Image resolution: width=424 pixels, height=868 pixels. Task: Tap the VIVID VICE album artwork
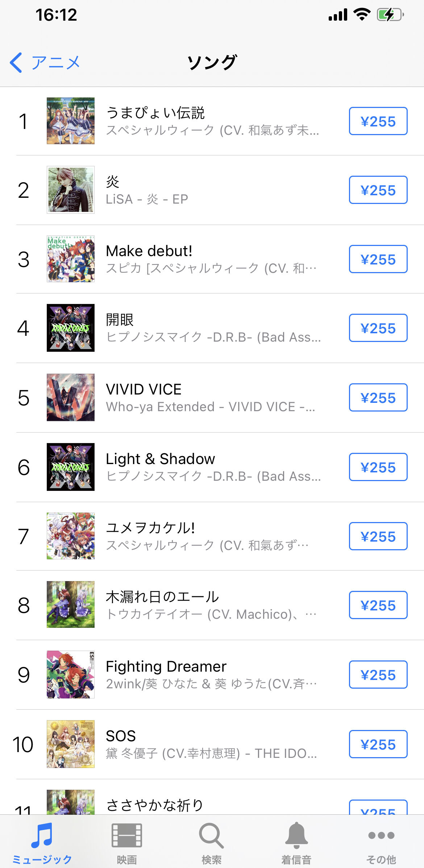pyautogui.click(x=71, y=397)
